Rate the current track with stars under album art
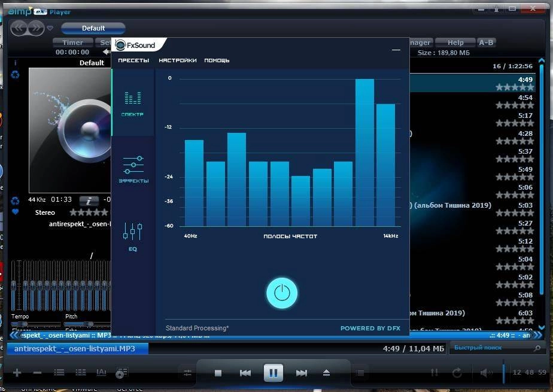 tap(89, 212)
